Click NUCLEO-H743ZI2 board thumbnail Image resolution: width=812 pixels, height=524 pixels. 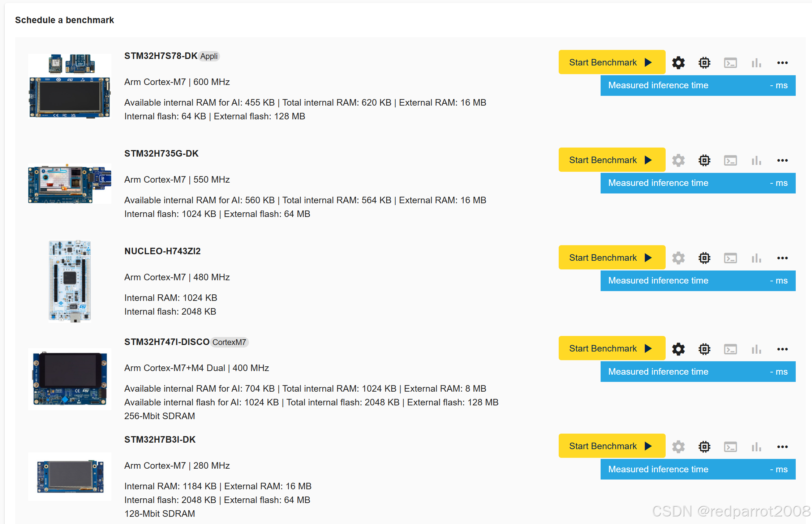click(70, 281)
